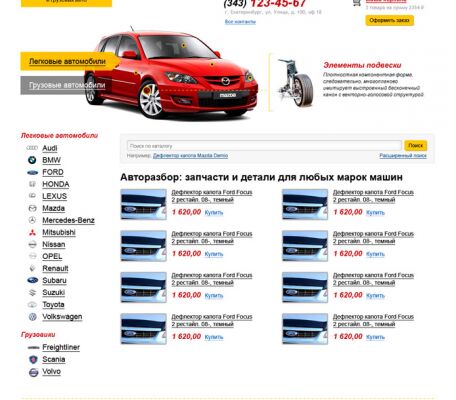The image size is (456, 400).
Task: Focus the Поиск по каталогу search field
Action: click(264, 146)
